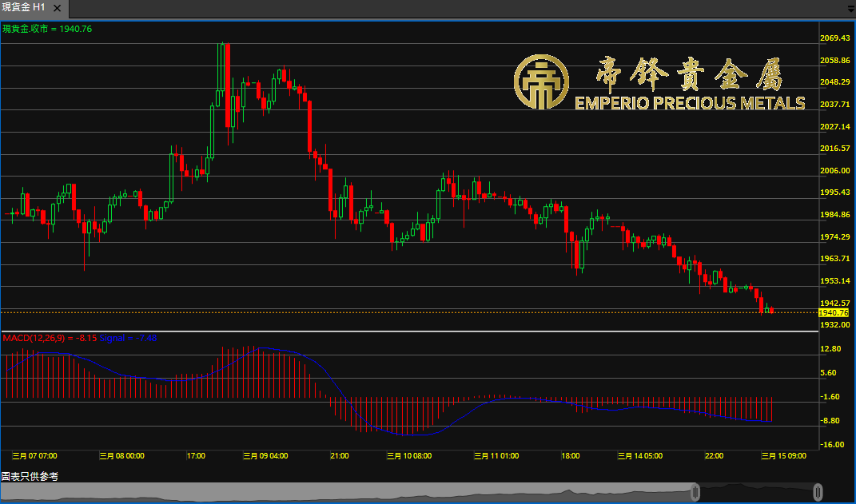
Task: Click the 2027.14 price axis label
Action: (x=834, y=126)
